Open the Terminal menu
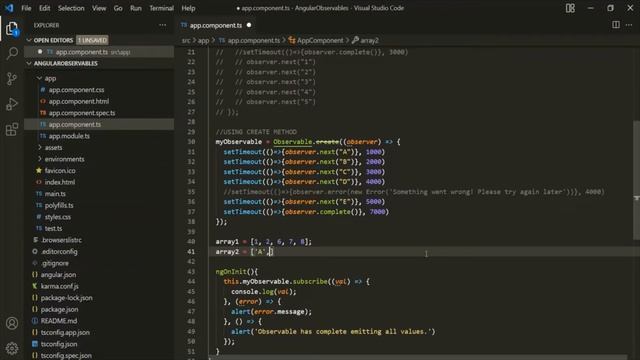Viewport: 640px width, 360px height. 161,8
